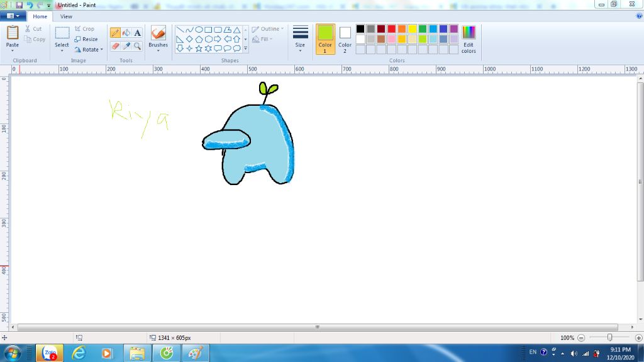
Task: Switch to the View tab
Action: pyautogui.click(x=66, y=16)
